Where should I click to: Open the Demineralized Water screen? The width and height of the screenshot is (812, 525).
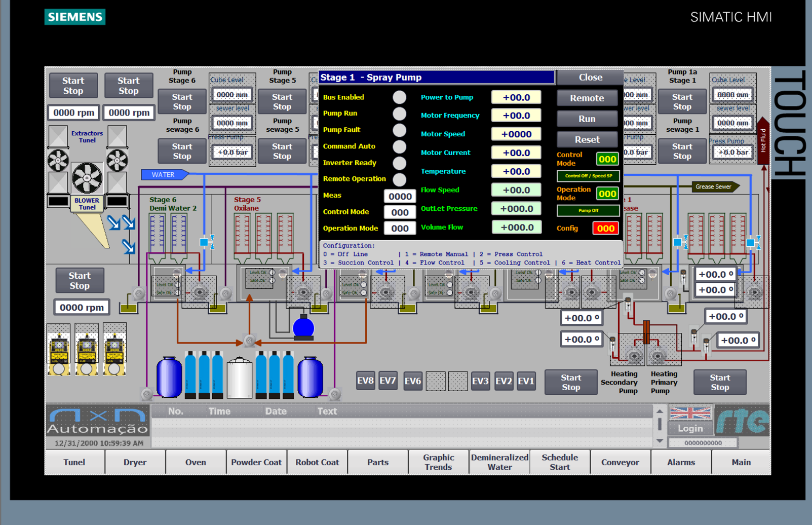coord(499,462)
